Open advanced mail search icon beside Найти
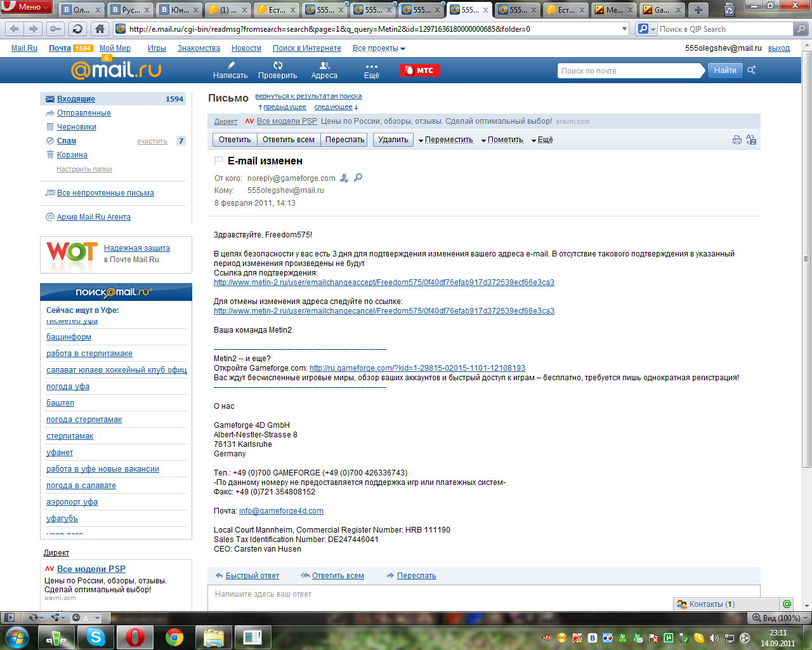Image resolution: width=812 pixels, height=650 pixels. click(x=752, y=70)
